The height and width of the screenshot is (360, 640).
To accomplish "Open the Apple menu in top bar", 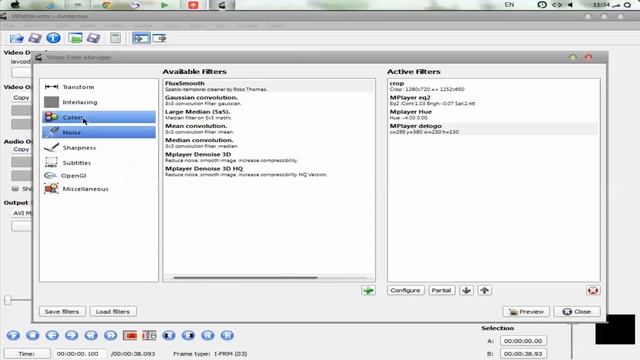I will (15, 5).
